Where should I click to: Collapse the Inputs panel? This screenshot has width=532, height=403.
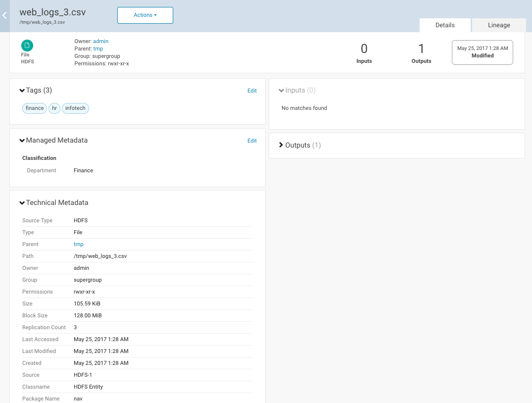282,90
